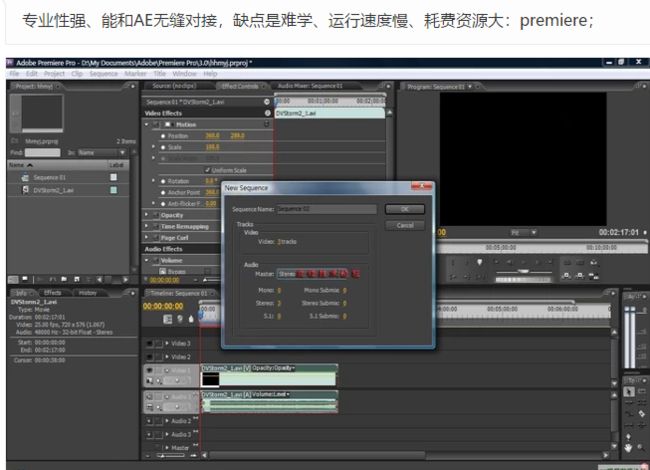Click DVStorm2_1.avi label color swatch

[x=113, y=190]
